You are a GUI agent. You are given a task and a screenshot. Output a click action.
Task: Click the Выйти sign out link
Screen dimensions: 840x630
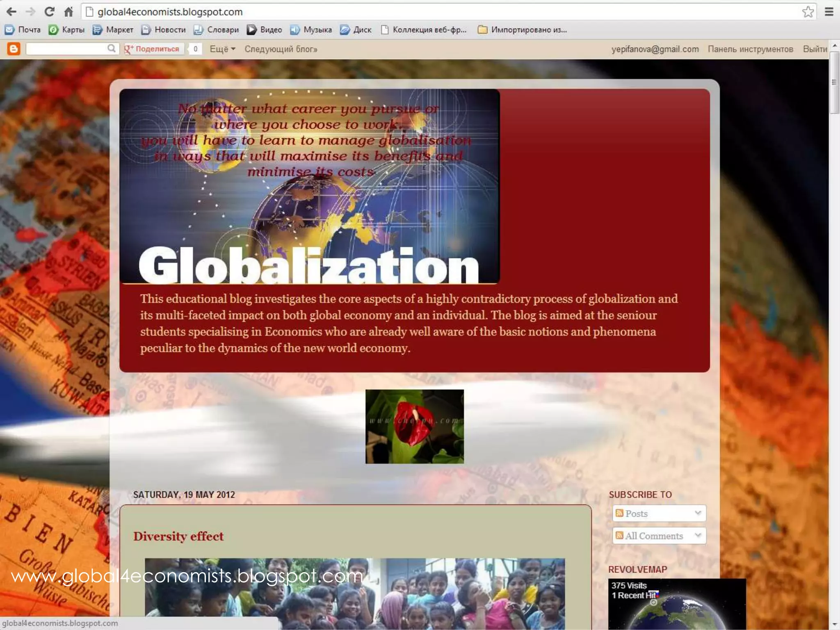[815, 49]
